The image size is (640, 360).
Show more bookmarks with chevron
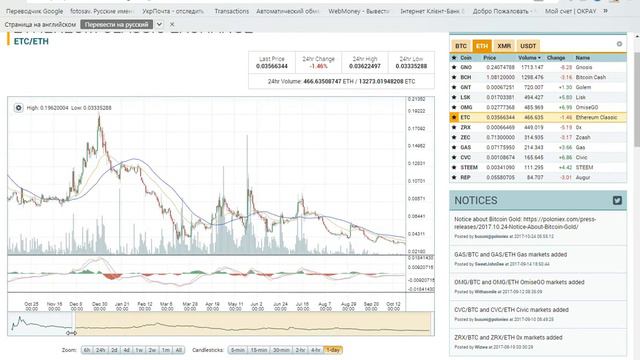point(605,11)
